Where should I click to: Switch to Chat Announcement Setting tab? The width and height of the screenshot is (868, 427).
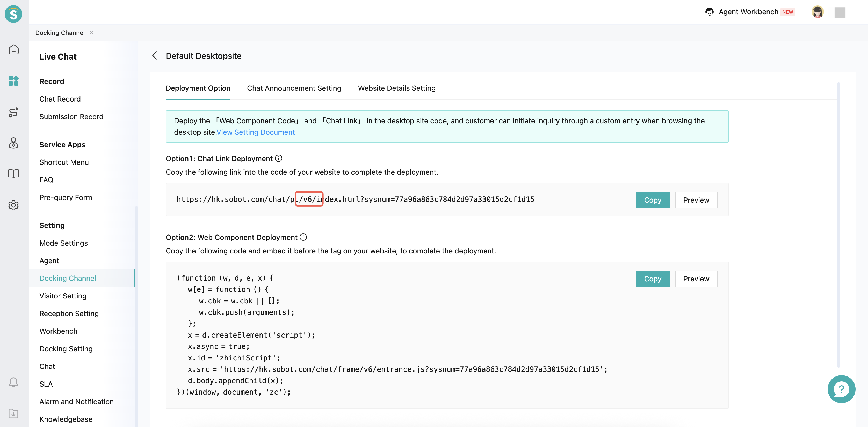pos(294,88)
